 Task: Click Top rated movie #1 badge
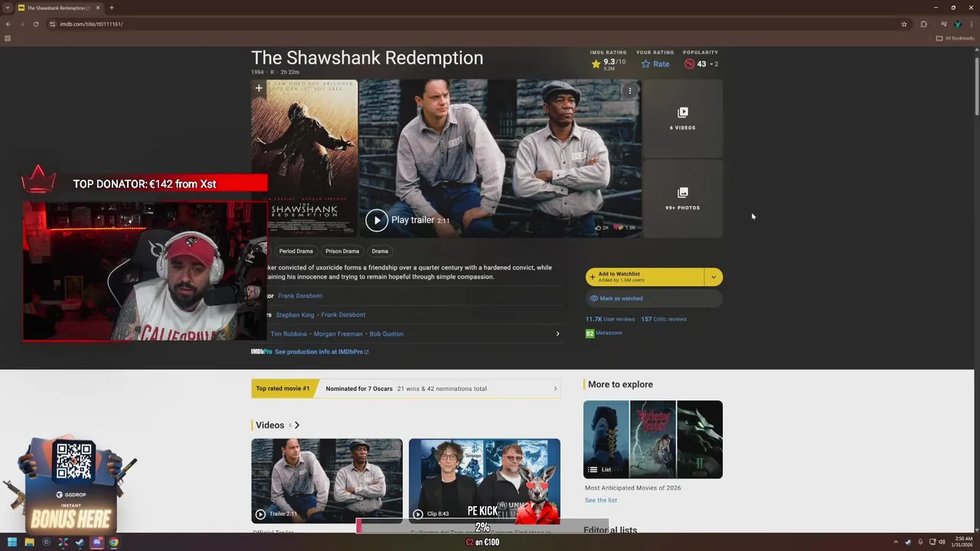click(283, 389)
